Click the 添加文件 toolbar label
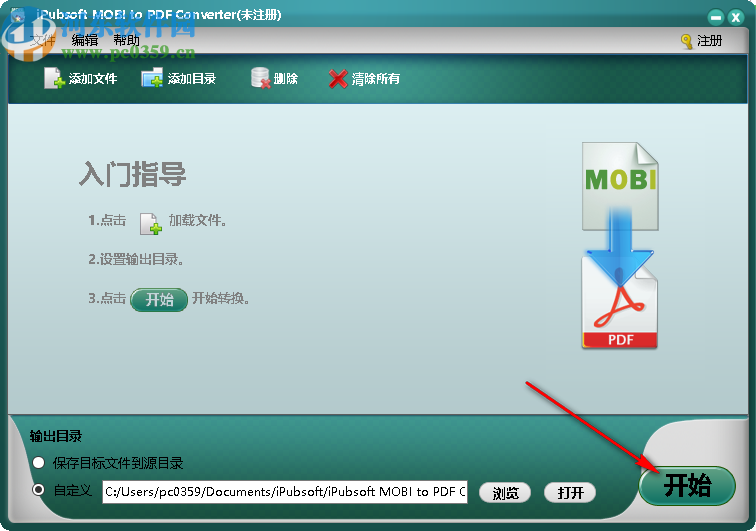This screenshot has width=756, height=531. (x=93, y=79)
